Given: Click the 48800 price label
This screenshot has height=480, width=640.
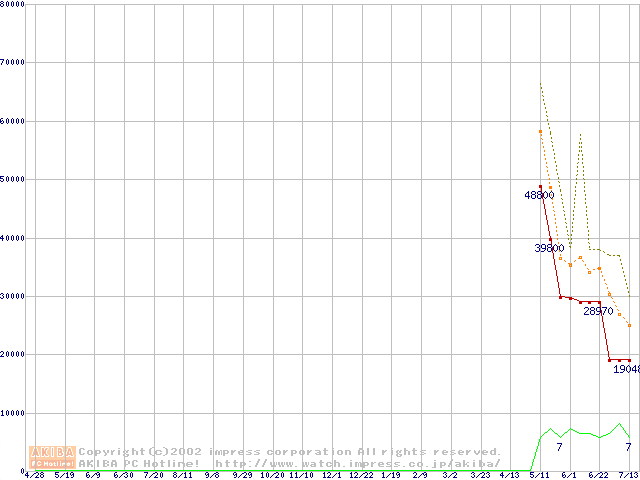Looking at the screenshot, I should [538, 195].
